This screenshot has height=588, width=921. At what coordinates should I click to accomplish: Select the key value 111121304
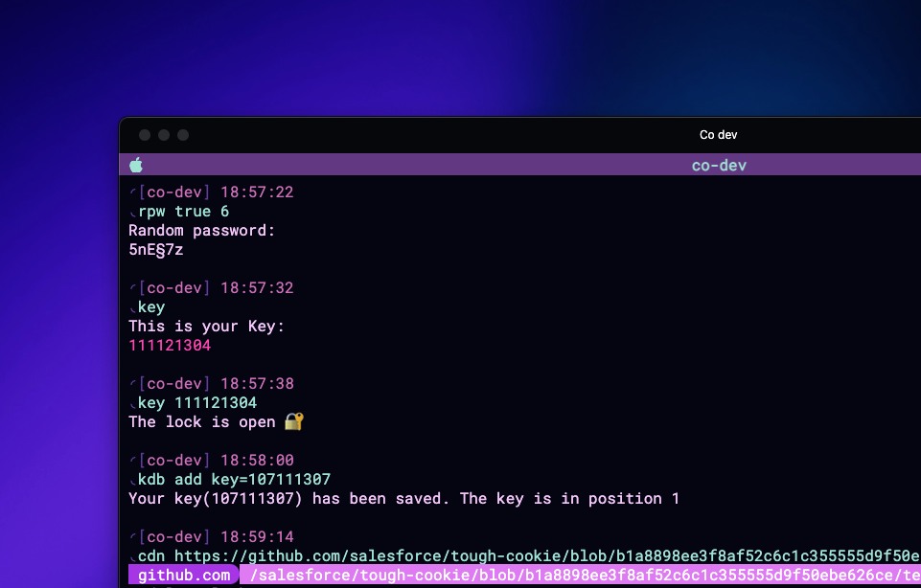(170, 345)
